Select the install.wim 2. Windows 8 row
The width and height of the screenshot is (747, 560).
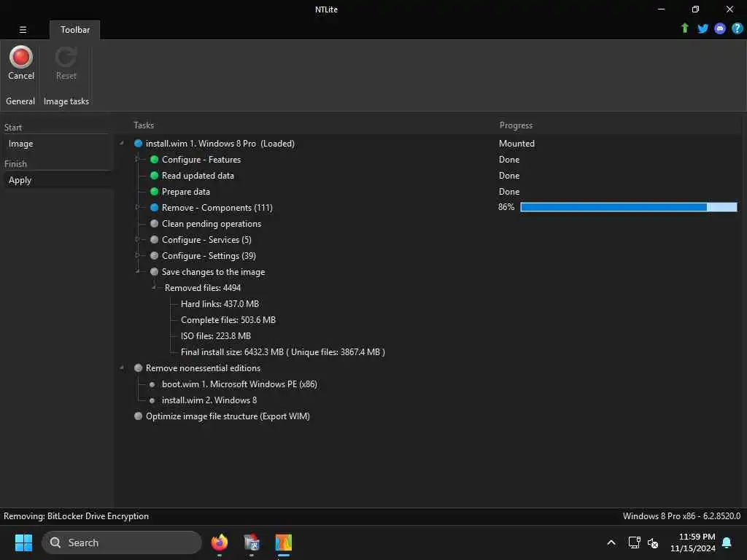[209, 400]
